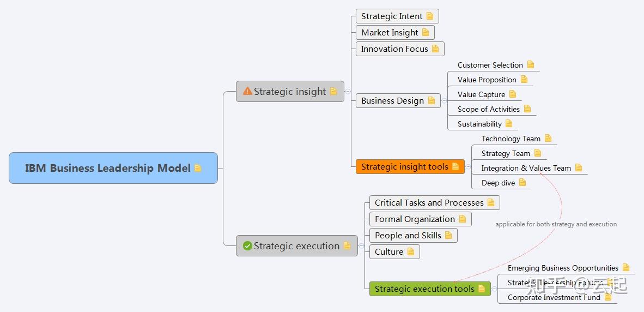Collapse the Strategic insight branch

348,92
